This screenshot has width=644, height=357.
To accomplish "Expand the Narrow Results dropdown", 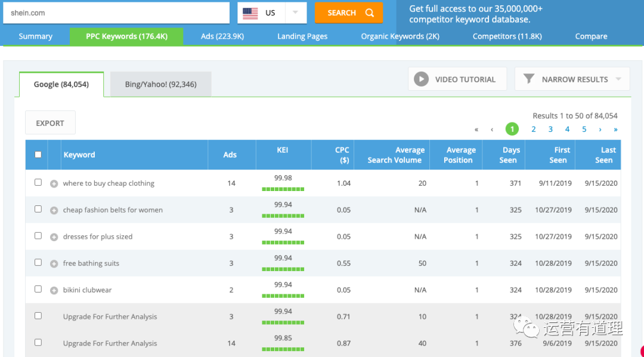I will click(x=618, y=79).
